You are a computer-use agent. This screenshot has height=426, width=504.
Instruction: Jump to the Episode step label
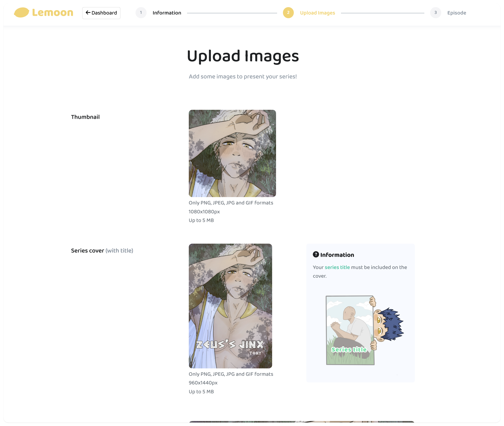tap(456, 13)
